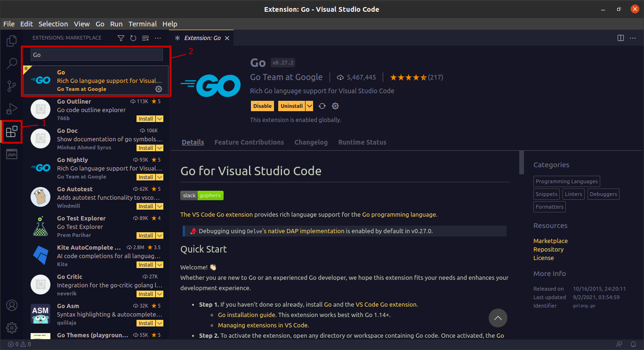The image size is (644, 350).
Task: Open the License resource link
Action: point(544,258)
